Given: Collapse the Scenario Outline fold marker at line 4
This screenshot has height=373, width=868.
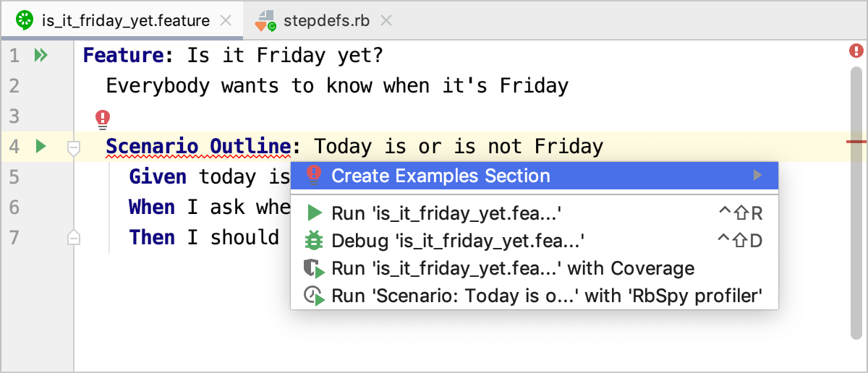Looking at the screenshot, I should (73, 148).
